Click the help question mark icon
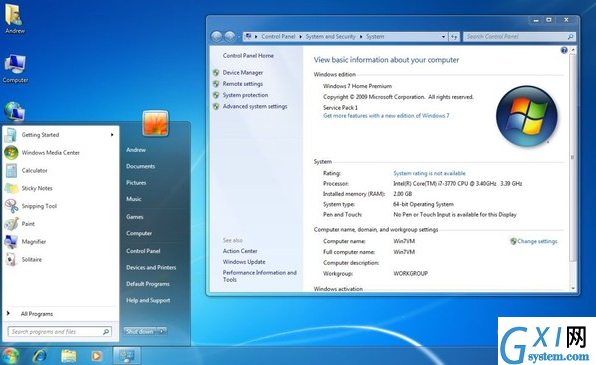The image size is (596, 365). click(x=564, y=50)
